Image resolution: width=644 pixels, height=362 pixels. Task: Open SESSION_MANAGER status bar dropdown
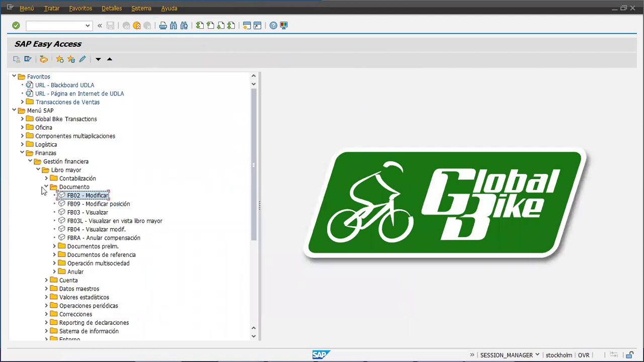pos(537,355)
